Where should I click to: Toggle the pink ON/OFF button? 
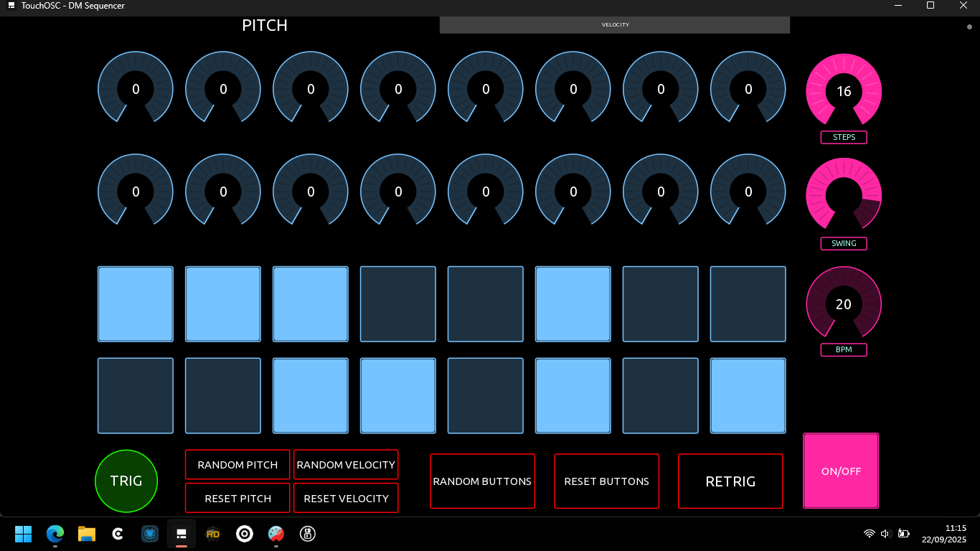click(x=841, y=471)
